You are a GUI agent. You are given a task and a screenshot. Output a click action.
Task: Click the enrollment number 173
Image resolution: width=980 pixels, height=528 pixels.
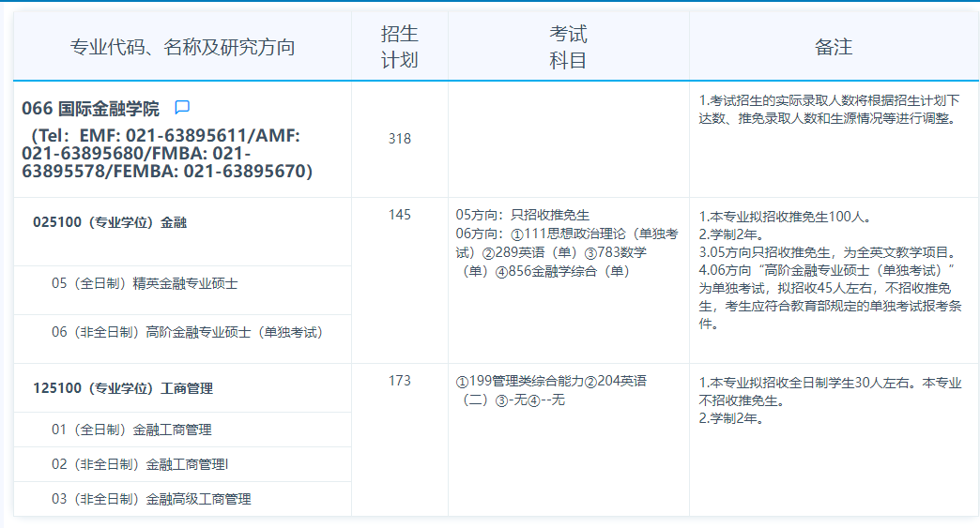point(399,381)
